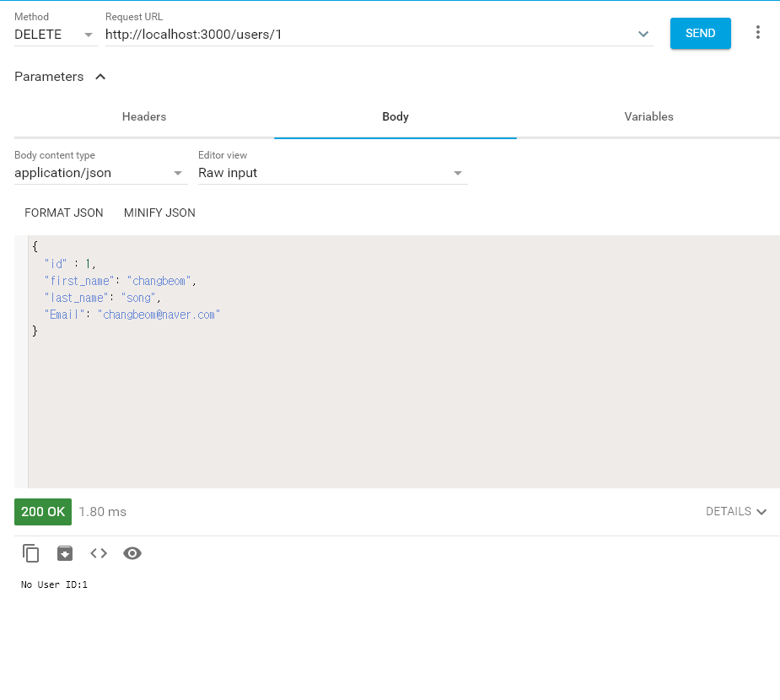Click the Parameters heading label
Image resolution: width=780 pixels, height=700 pixels.
click(49, 77)
